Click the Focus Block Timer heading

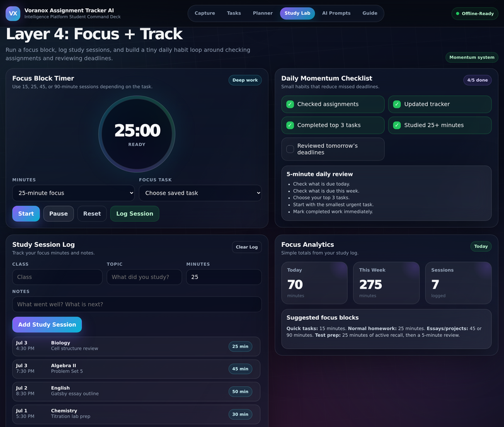pos(43,78)
